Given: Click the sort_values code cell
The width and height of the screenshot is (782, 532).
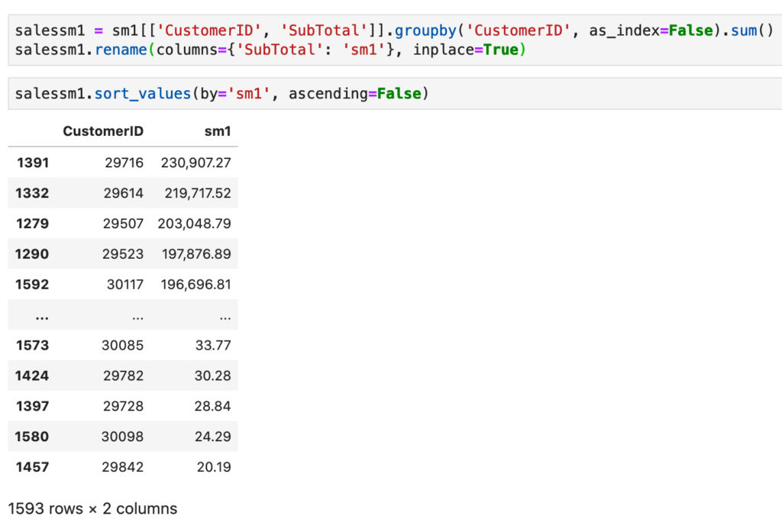Looking at the screenshot, I should point(395,93).
